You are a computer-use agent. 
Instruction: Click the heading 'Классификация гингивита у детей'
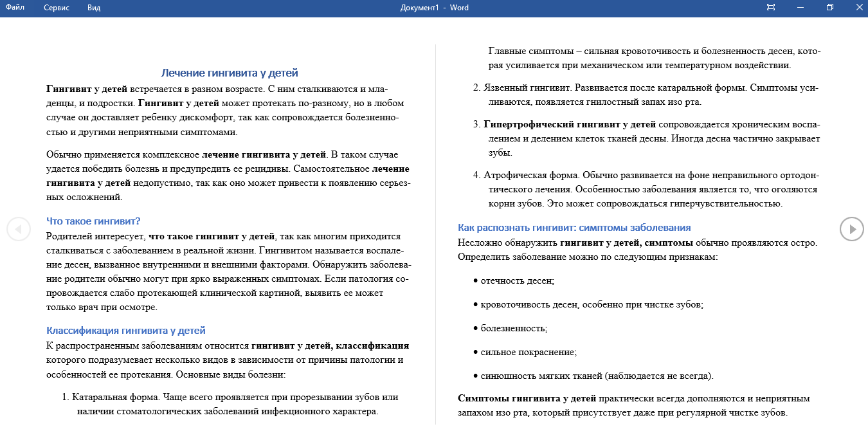point(126,331)
